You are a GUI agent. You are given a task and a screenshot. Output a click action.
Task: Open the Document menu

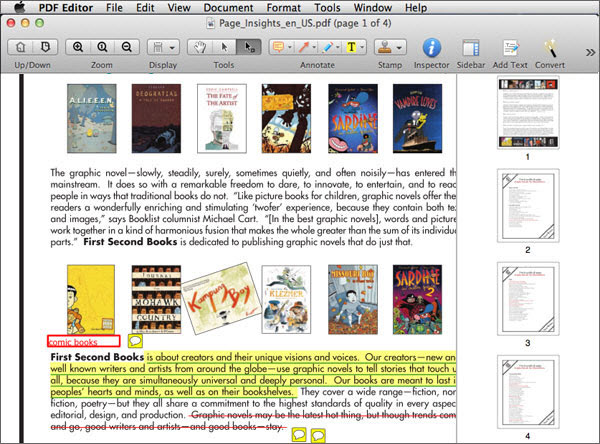point(228,8)
